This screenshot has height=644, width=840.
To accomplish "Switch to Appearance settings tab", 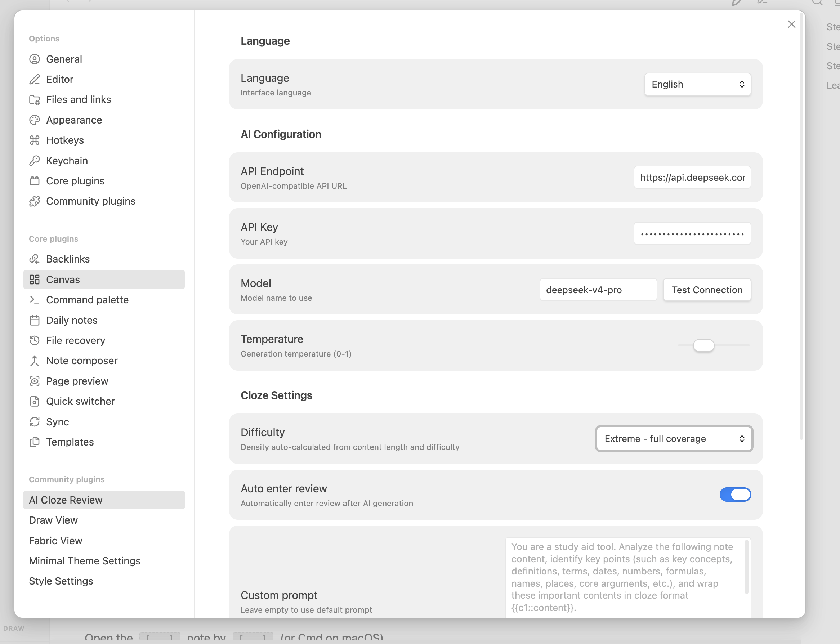I will [104, 120].
